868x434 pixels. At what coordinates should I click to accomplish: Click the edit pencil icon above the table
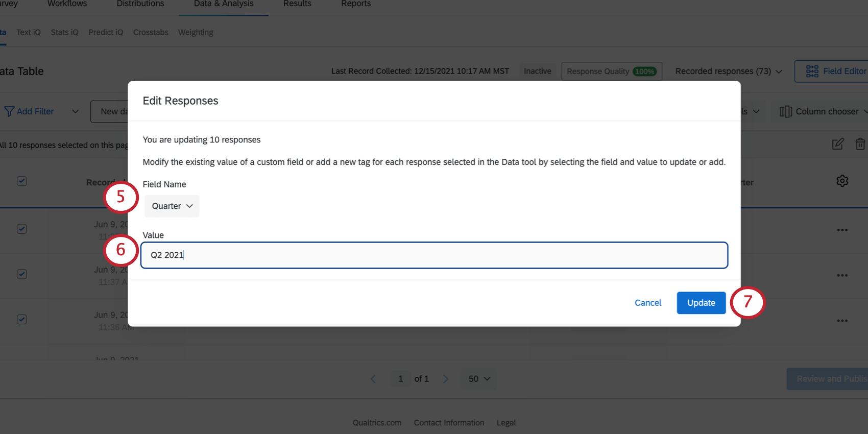click(x=837, y=144)
